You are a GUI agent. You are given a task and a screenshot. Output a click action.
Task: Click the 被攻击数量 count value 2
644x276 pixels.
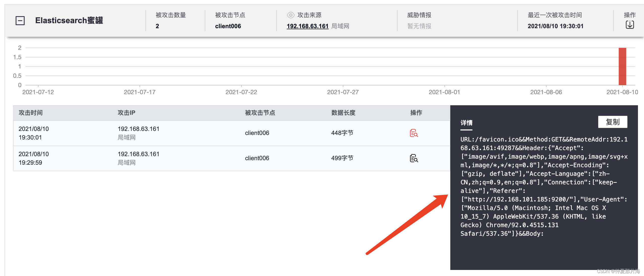[157, 26]
